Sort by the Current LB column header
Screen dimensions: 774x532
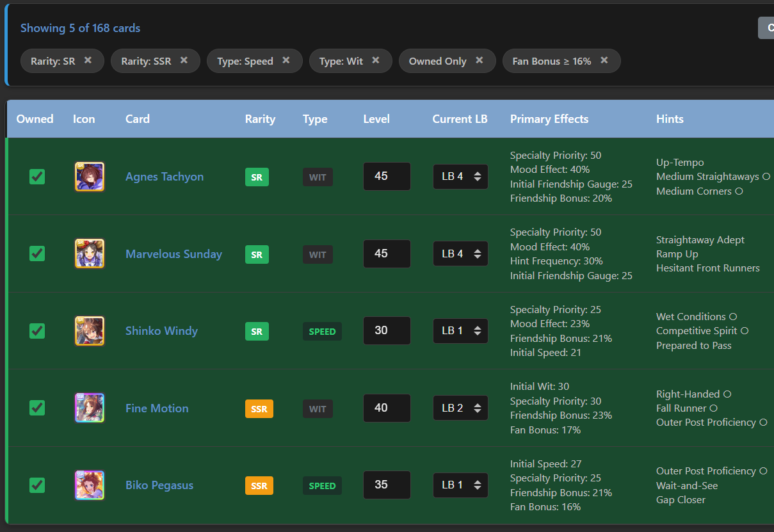tap(460, 118)
